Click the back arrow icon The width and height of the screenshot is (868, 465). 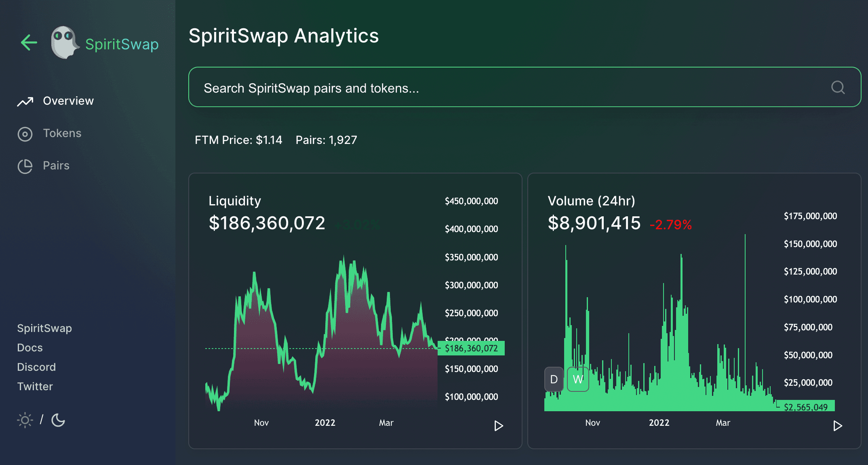(29, 42)
